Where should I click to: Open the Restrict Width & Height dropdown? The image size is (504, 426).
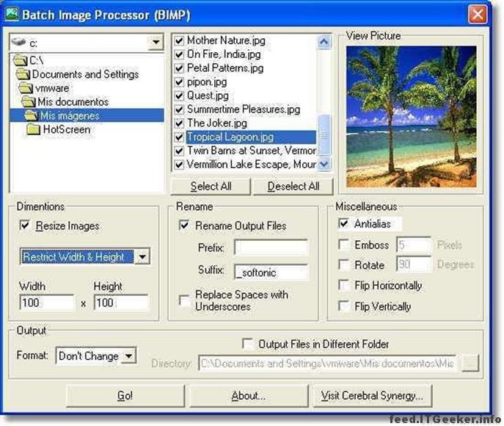(142, 257)
